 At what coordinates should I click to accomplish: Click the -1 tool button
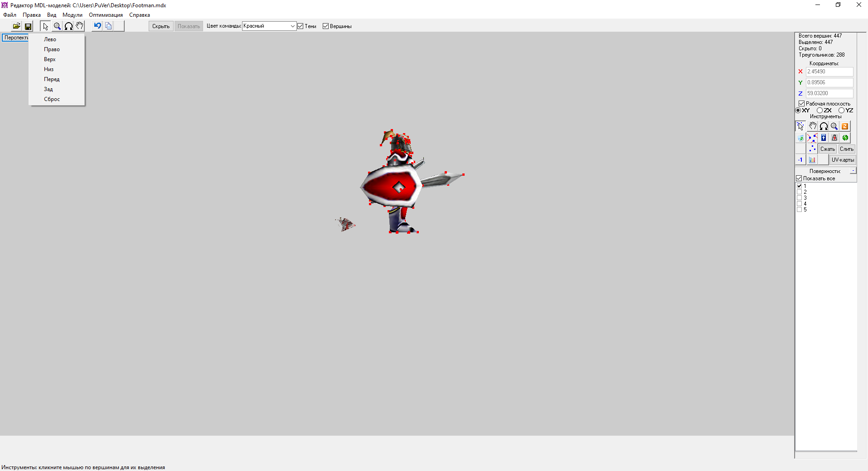(800, 160)
